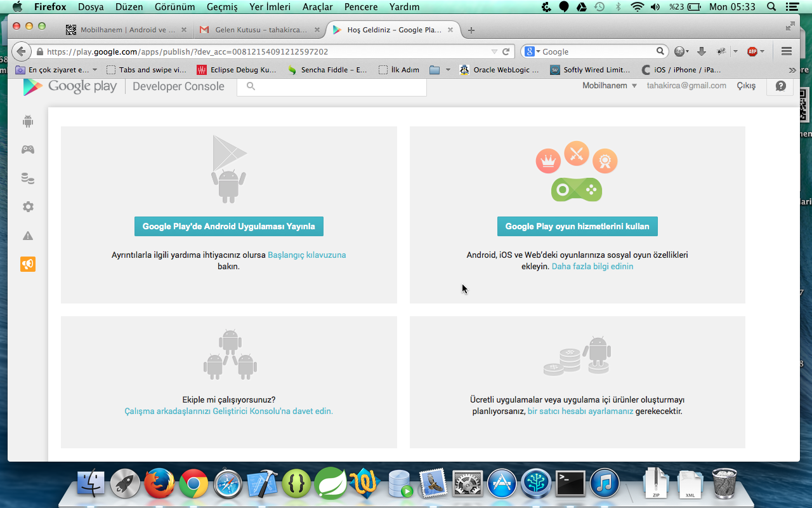This screenshot has height=508, width=812.
Task: Open the help question mark button
Action: [x=780, y=86]
